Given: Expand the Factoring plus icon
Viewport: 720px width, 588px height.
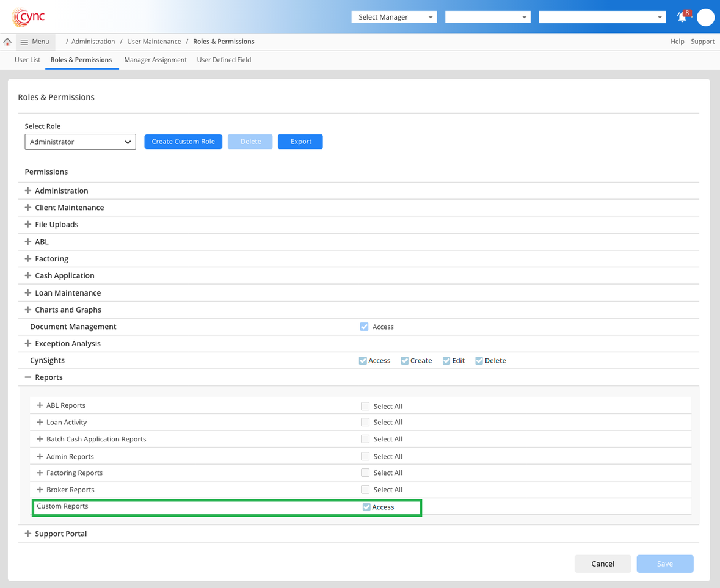Looking at the screenshot, I should 28,259.
